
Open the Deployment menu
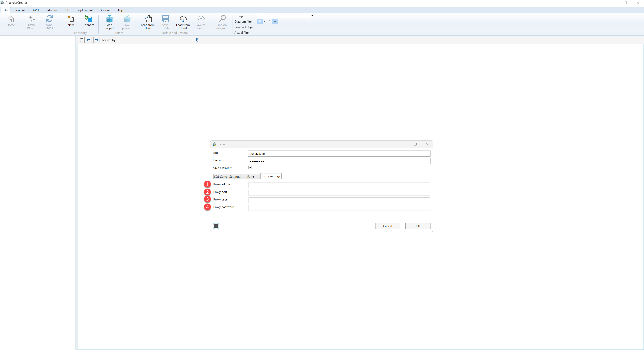pos(85,10)
